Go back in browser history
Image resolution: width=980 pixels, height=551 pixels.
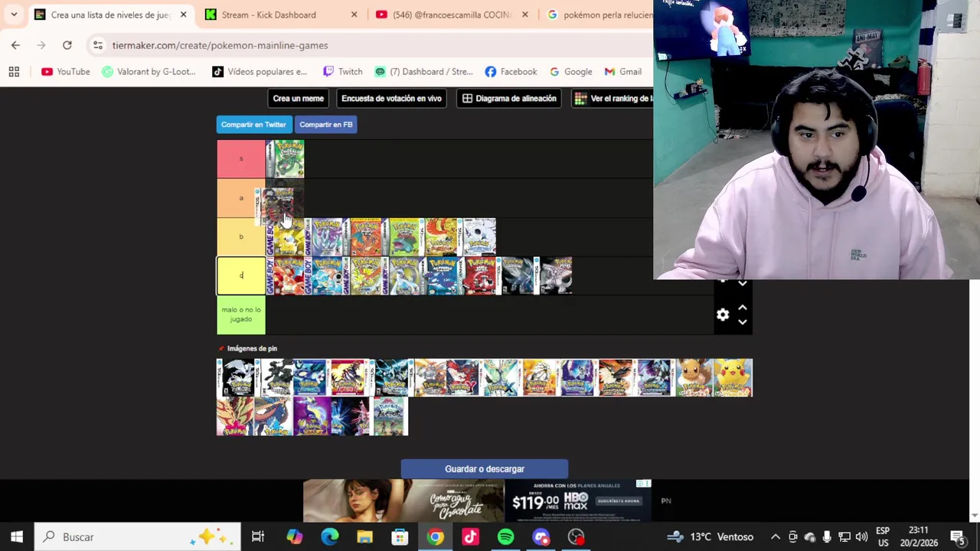coord(15,45)
